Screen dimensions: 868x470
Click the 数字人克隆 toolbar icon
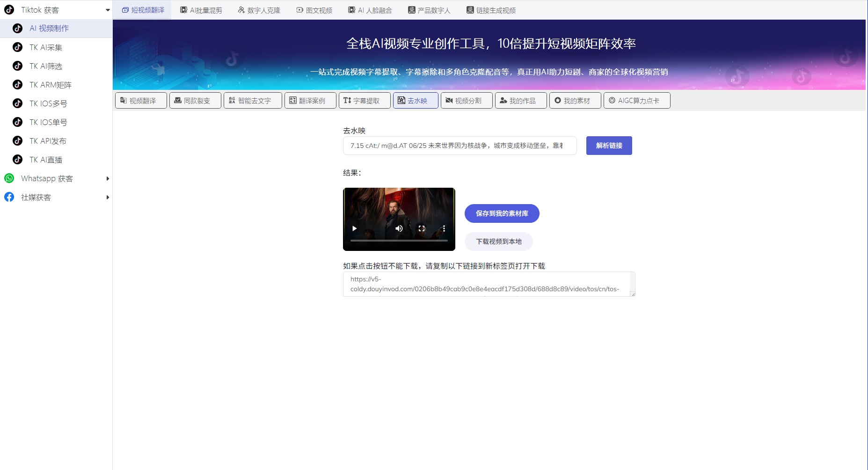pyautogui.click(x=241, y=9)
